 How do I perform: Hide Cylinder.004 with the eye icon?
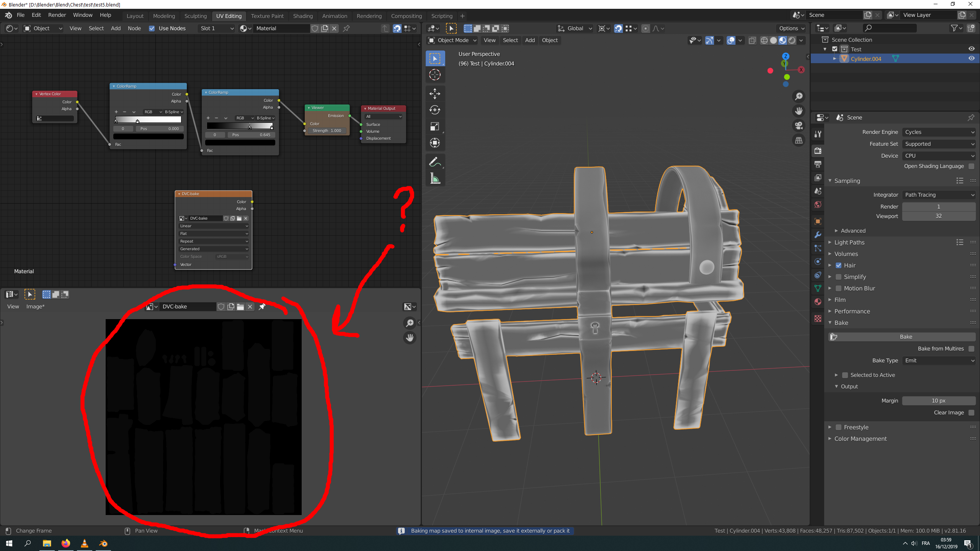pos(972,59)
